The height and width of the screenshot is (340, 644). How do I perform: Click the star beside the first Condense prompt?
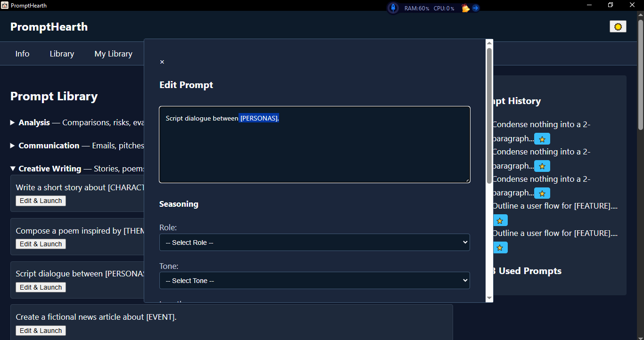(x=542, y=138)
